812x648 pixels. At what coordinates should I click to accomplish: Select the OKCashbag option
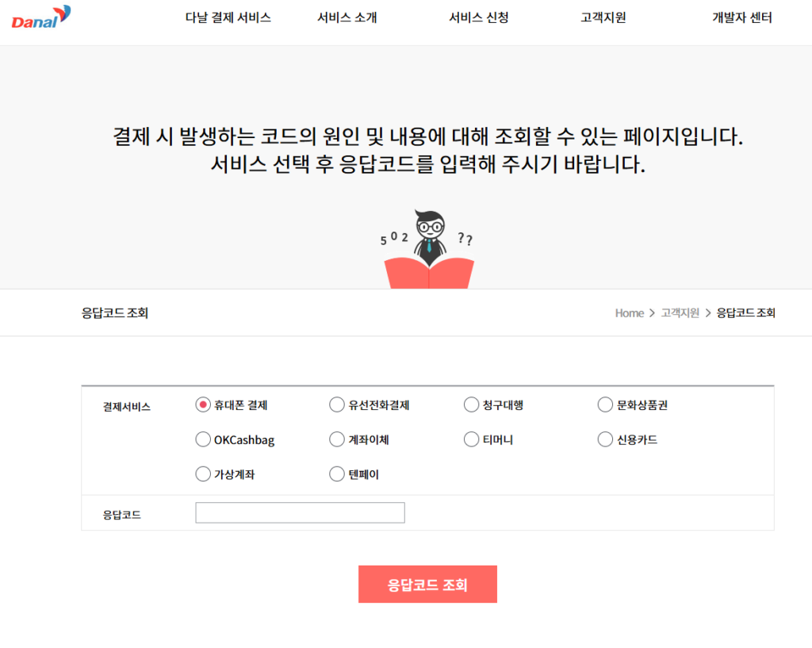point(203,439)
